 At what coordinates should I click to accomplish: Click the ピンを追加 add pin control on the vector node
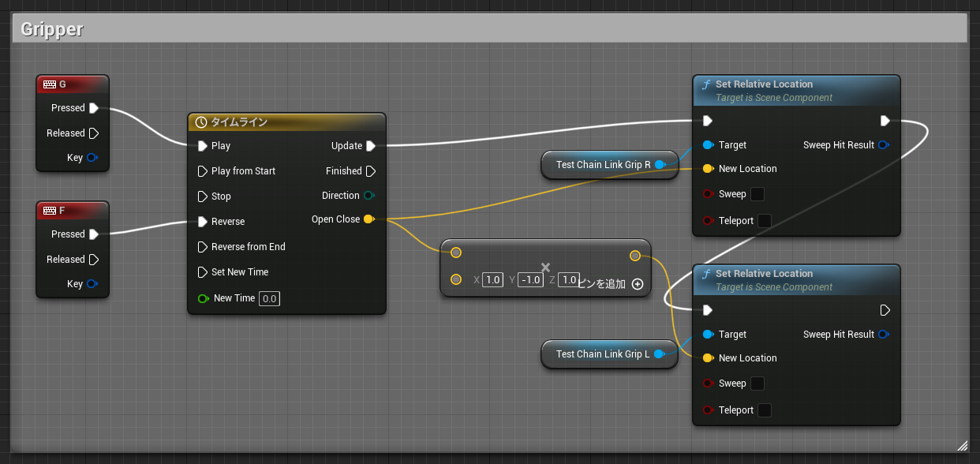click(638, 284)
